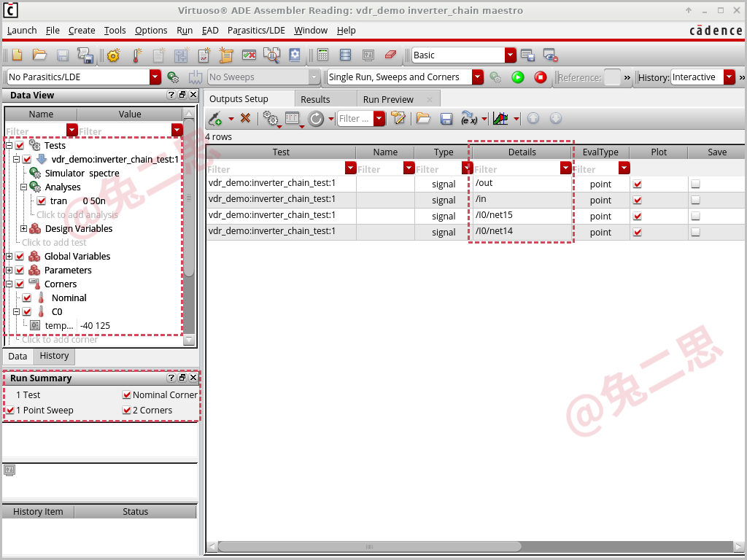The height and width of the screenshot is (560, 747).
Task: Click 'Click to add test' link
Action: click(x=54, y=242)
